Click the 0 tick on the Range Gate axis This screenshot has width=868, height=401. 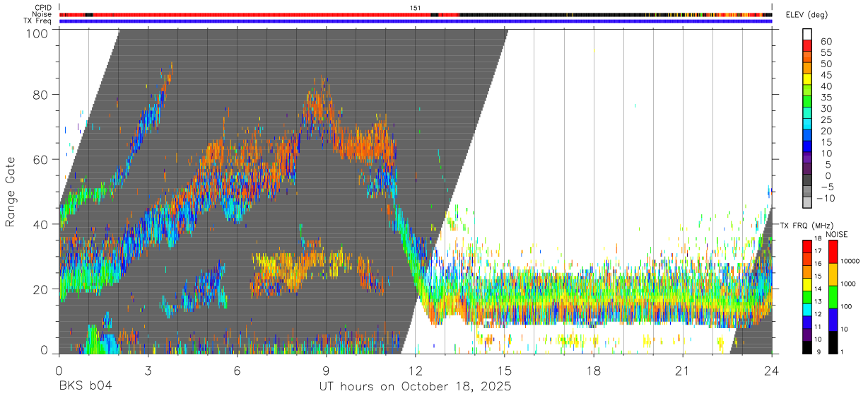click(x=45, y=349)
